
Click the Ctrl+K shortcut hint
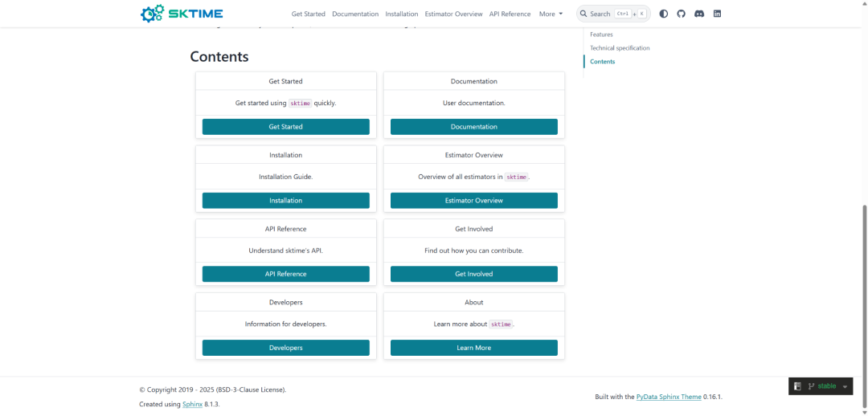pos(630,14)
